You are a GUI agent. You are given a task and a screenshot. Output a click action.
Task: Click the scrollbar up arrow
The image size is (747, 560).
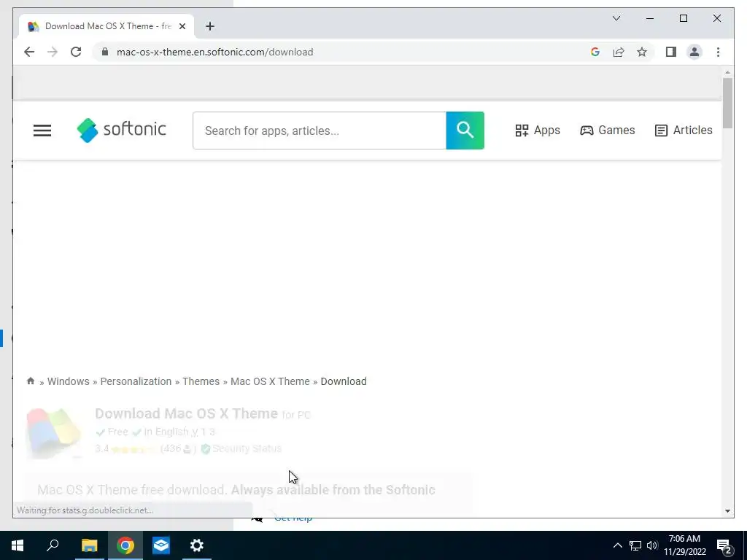727,72
